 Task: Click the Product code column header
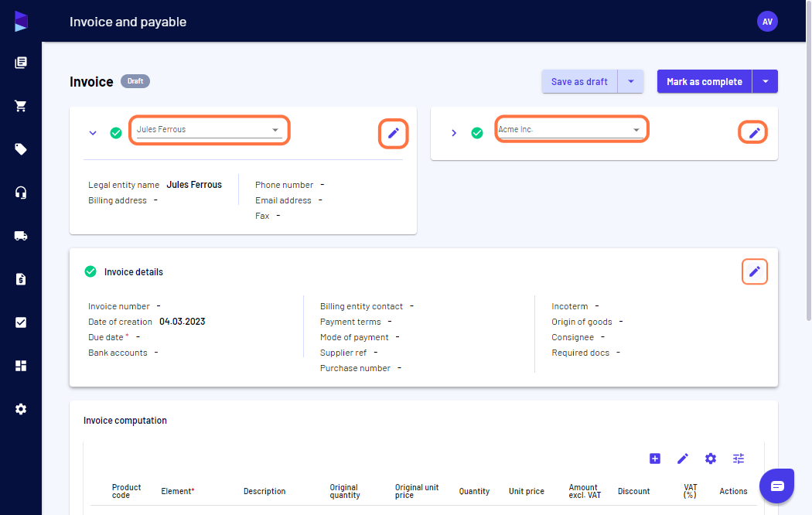coord(126,491)
